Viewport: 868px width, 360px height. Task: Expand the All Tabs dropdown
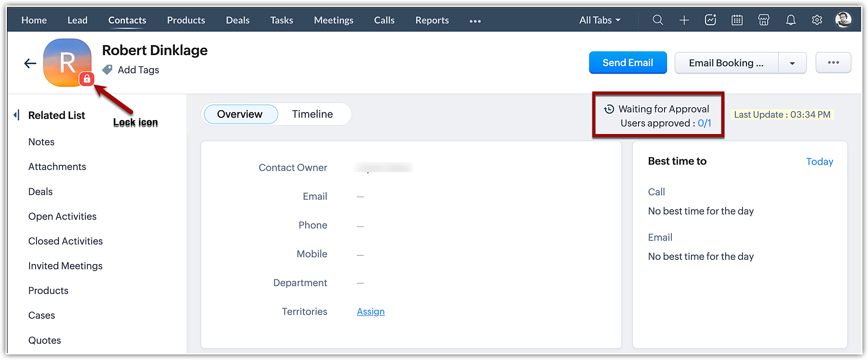(x=600, y=20)
